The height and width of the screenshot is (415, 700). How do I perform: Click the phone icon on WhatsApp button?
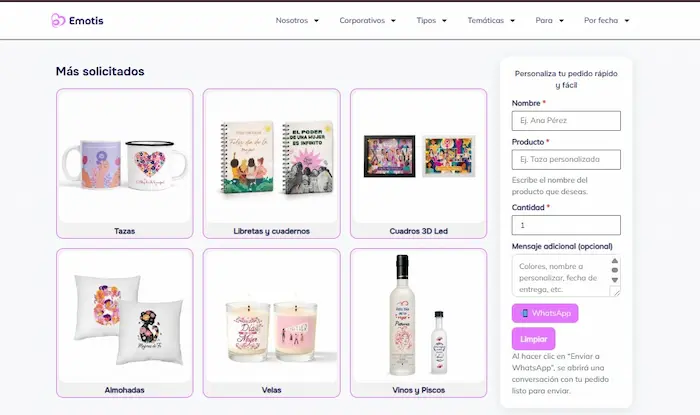(525, 313)
